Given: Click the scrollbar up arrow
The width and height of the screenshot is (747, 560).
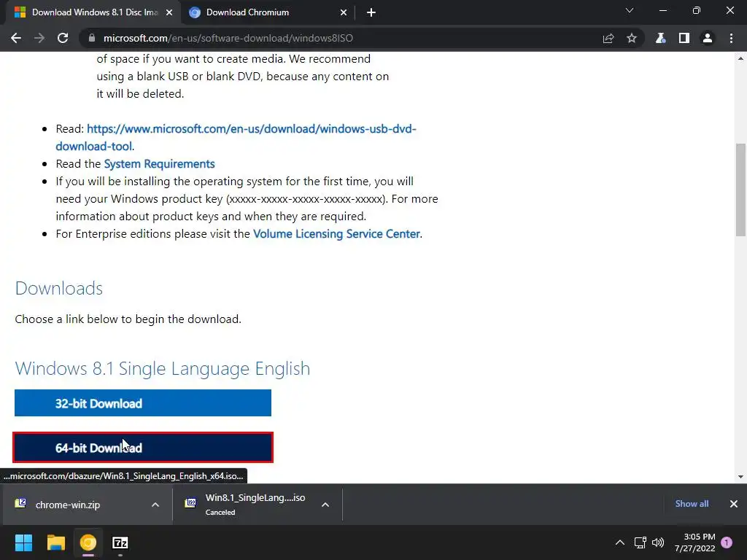Looking at the screenshot, I should (x=740, y=58).
